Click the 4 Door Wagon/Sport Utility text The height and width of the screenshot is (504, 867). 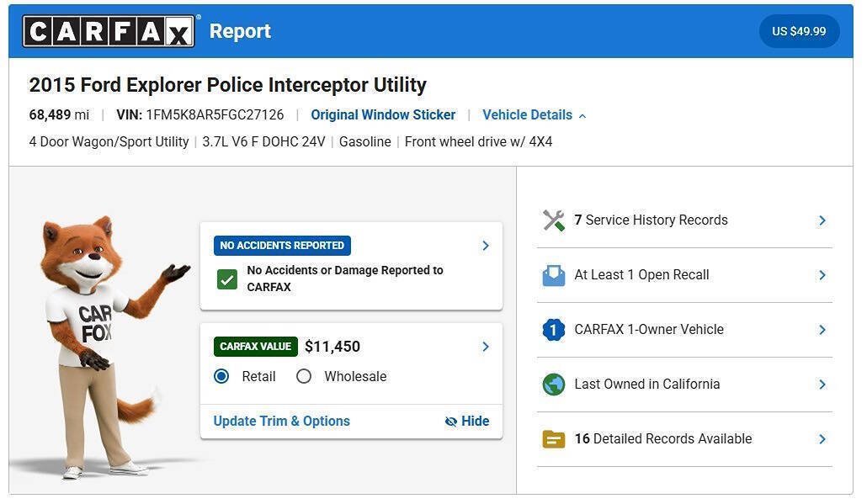pyautogui.click(x=109, y=142)
